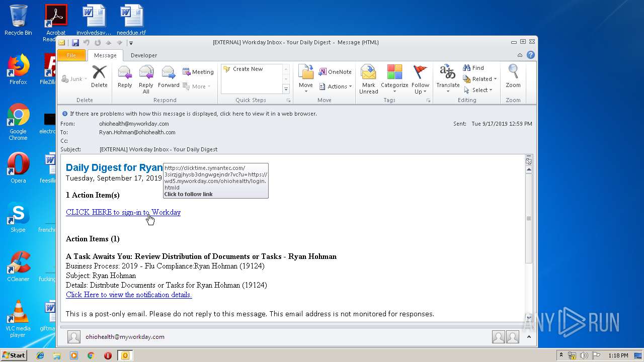Screen dimensions: 644x362
Task: Click the message scroll-down arrow
Action: pos(528,317)
